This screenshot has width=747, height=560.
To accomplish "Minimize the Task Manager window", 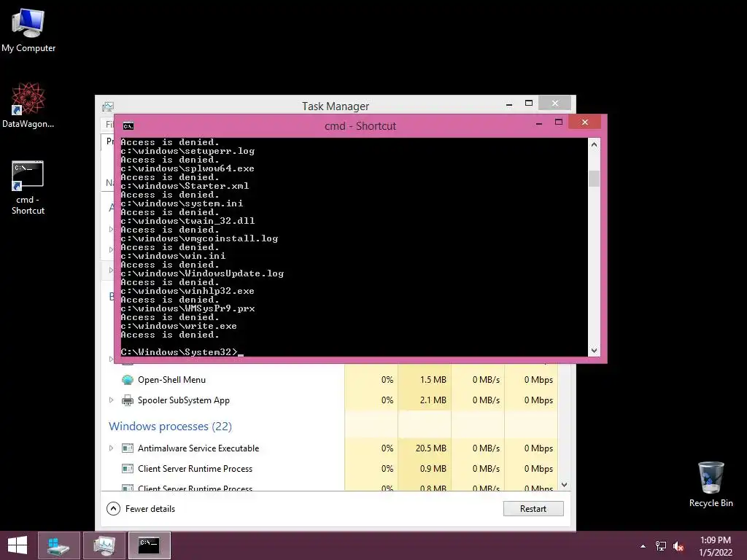I will [509, 104].
